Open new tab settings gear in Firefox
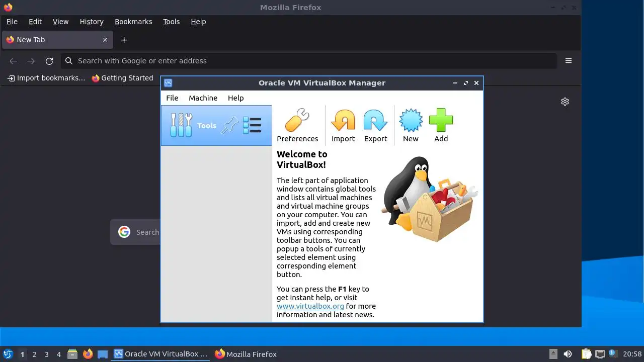The image size is (644, 362). coord(565,102)
